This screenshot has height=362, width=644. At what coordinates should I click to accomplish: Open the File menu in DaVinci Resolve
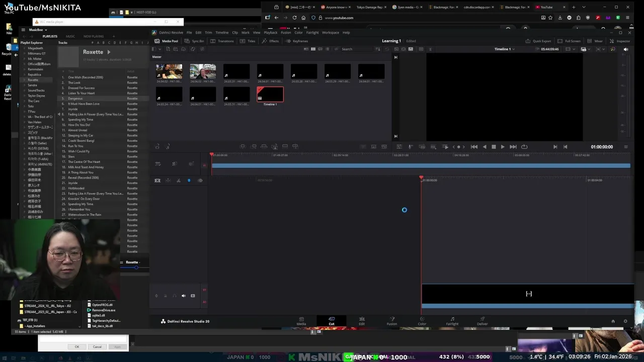(x=189, y=33)
